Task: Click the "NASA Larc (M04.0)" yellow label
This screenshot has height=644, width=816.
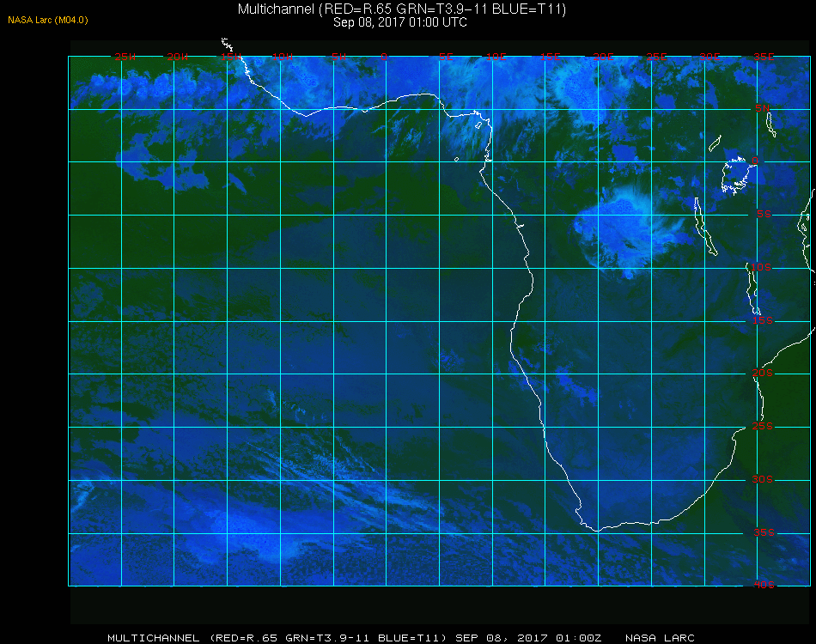Action: [48, 21]
